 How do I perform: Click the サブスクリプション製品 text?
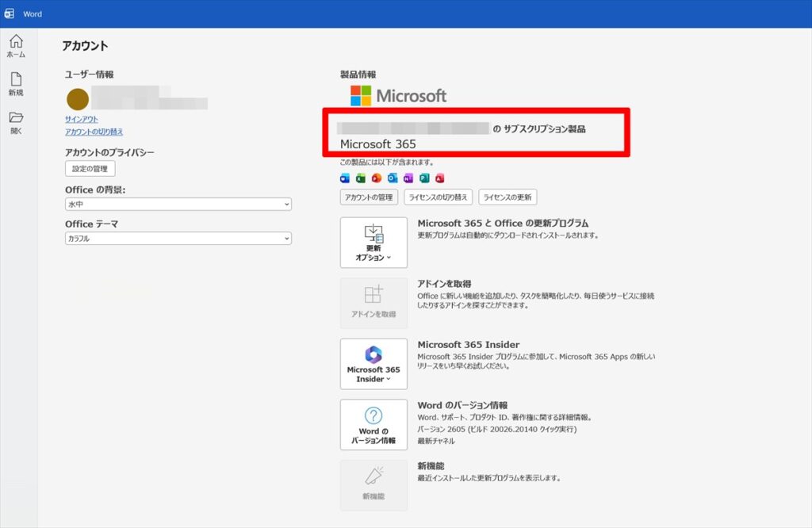click(x=544, y=129)
